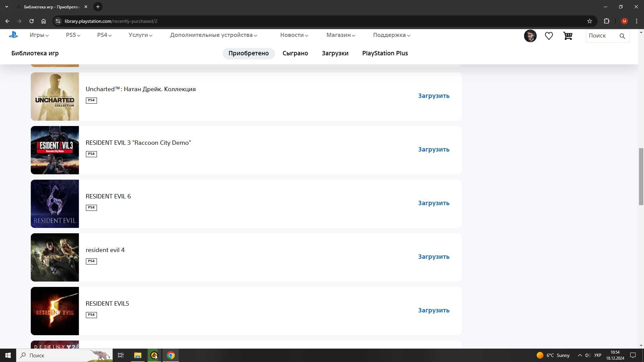
Task: Click the site search input field
Action: (x=602, y=36)
